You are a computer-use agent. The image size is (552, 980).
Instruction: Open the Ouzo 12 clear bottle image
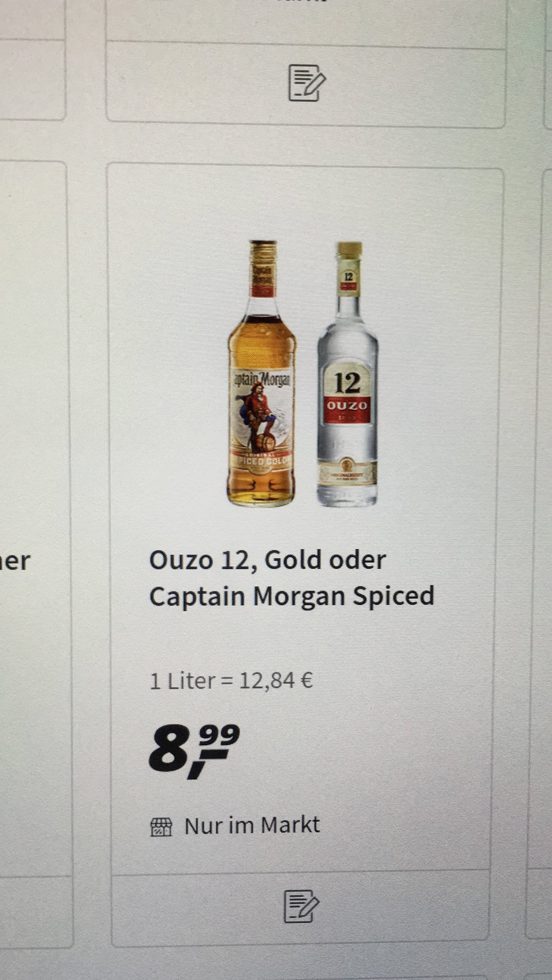[x=347, y=374]
